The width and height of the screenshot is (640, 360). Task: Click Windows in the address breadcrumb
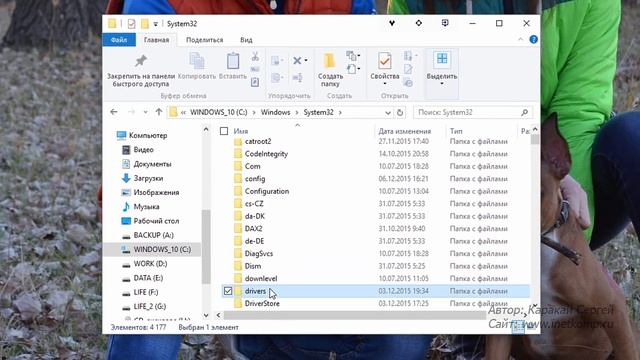click(x=276, y=112)
